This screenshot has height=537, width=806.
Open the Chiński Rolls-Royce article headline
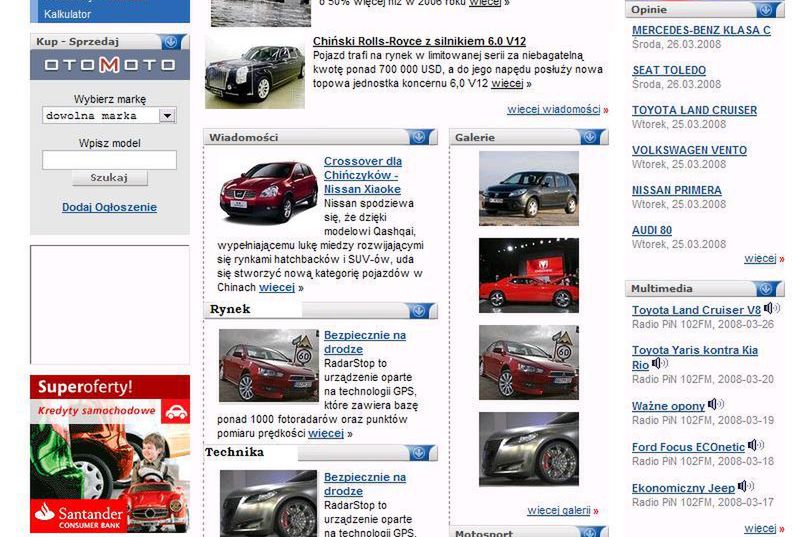click(419, 41)
